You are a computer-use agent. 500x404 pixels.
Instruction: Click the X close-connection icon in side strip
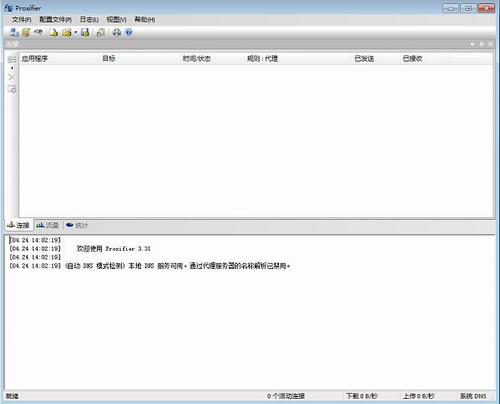pos(12,77)
